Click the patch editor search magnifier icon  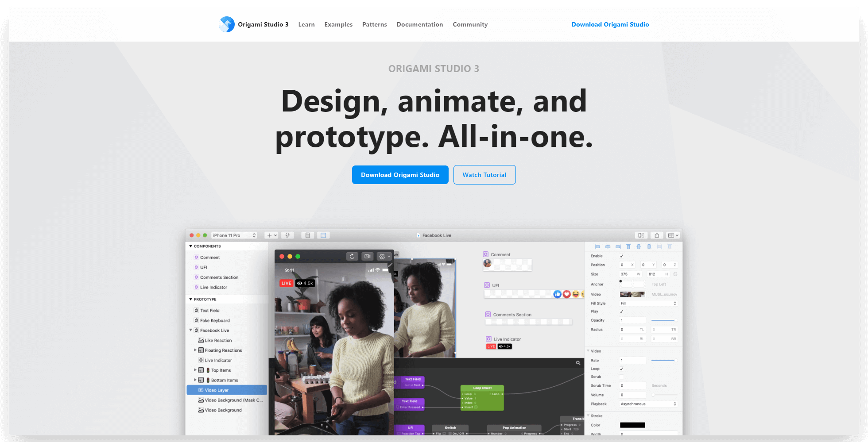pos(578,363)
